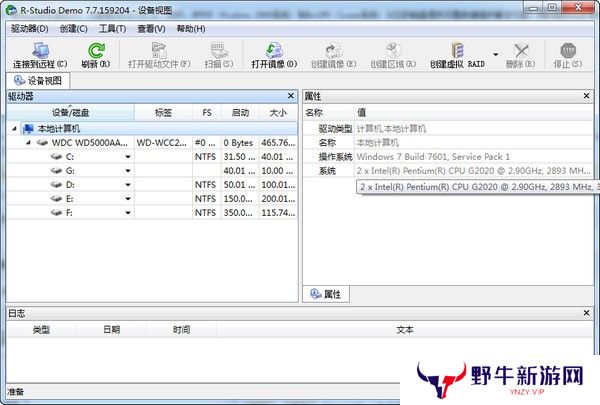The width and height of the screenshot is (600, 405).
Task: Click the 创建区域 toolbar icon
Action: pyautogui.click(x=393, y=50)
